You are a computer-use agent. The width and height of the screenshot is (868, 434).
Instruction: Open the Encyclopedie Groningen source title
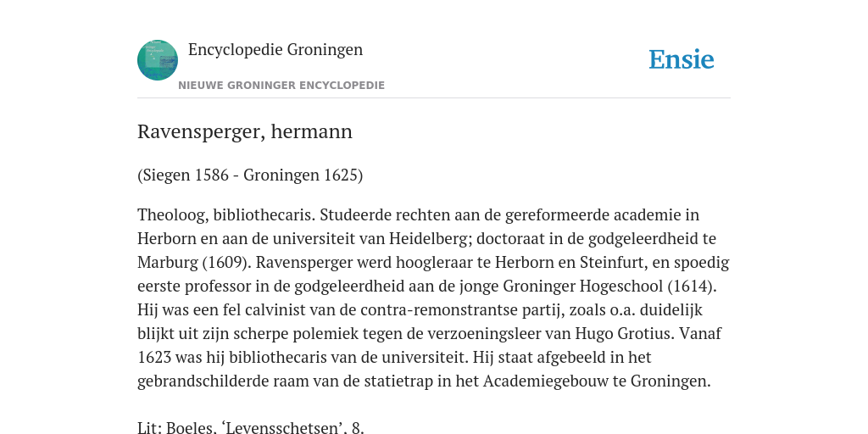click(x=275, y=50)
